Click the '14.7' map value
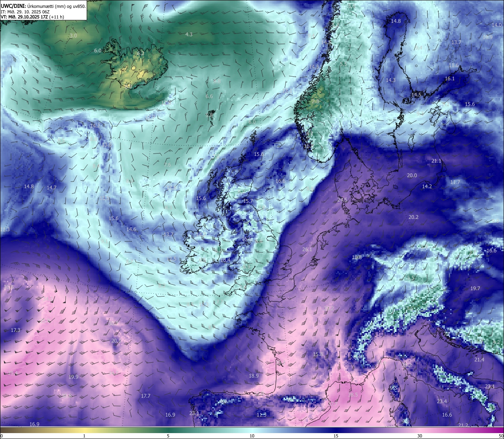The height and width of the screenshot is (439, 504). (52, 188)
